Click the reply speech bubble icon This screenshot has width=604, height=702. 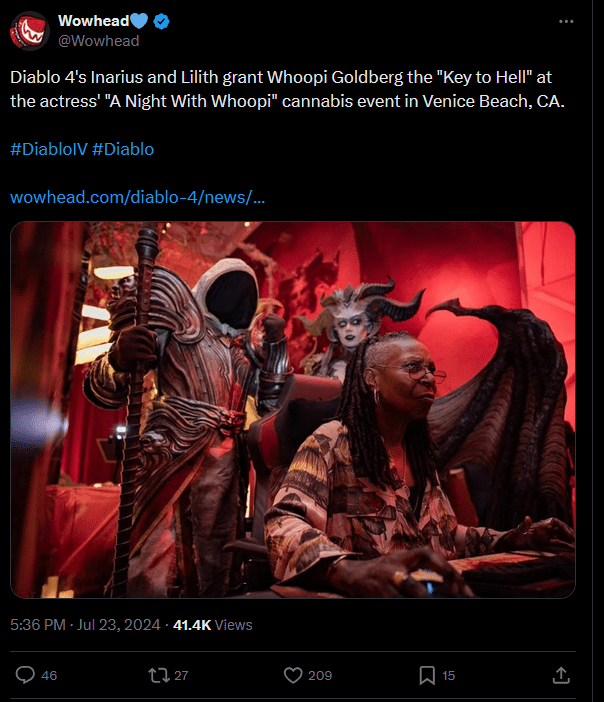click(x=25, y=675)
